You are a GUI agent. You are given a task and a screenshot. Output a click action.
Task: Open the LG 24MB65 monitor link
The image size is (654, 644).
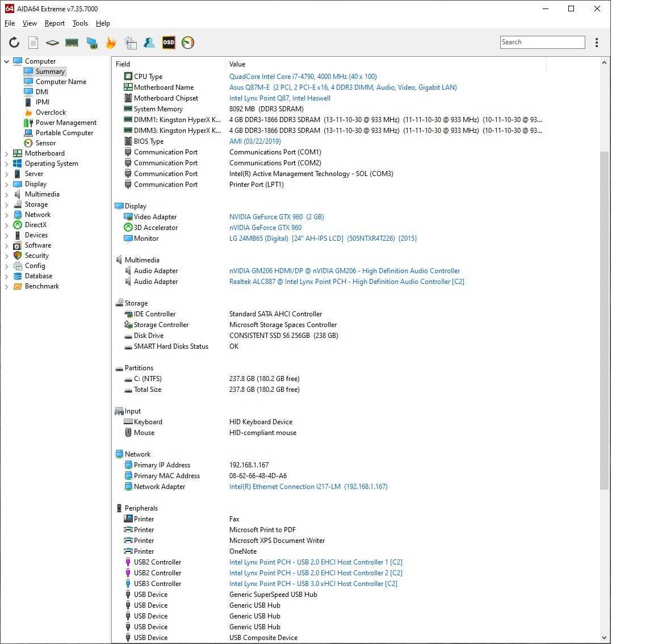click(323, 239)
